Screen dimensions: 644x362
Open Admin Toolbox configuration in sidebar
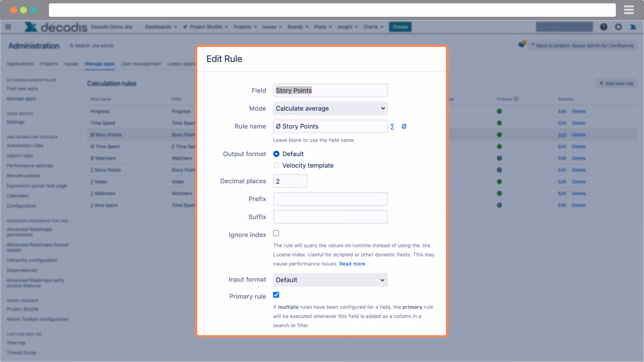pos(38,319)
